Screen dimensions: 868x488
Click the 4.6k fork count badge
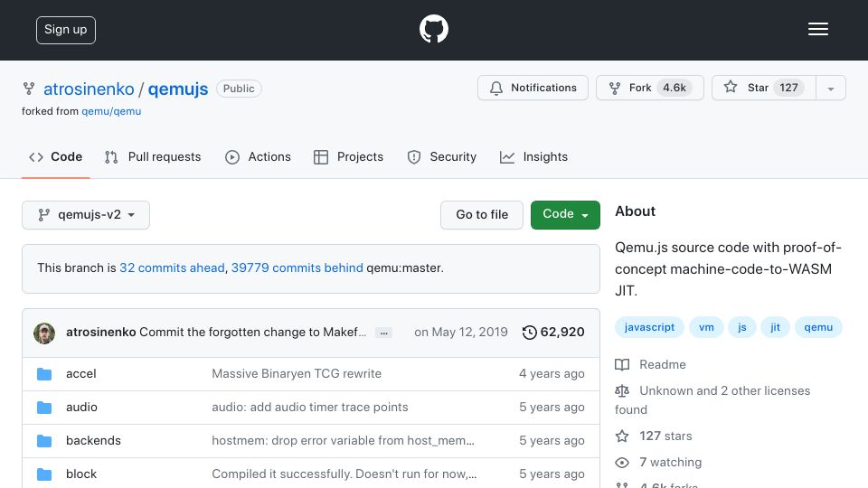[675, 88]
